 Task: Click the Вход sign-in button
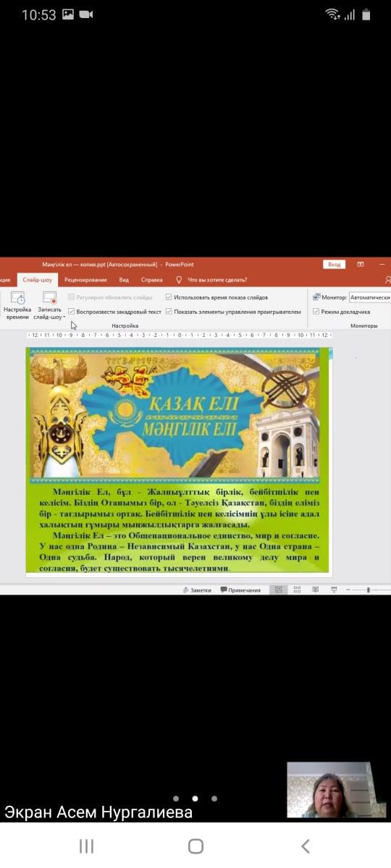[x=334, y=265]
